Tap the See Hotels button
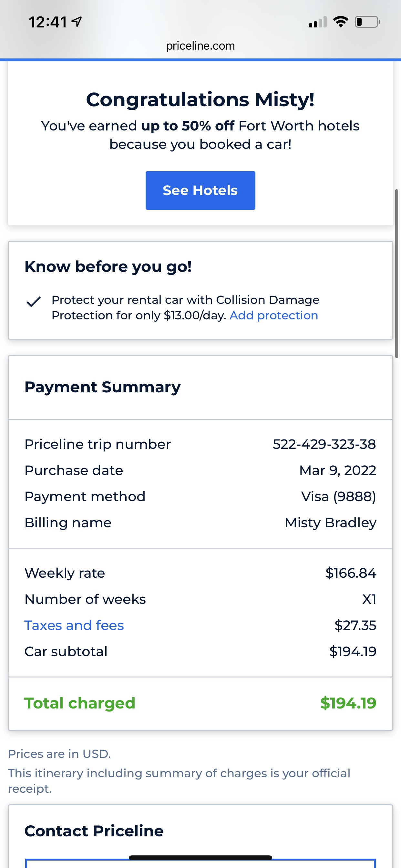Screen dimensions: 401x868 (200, 191)
